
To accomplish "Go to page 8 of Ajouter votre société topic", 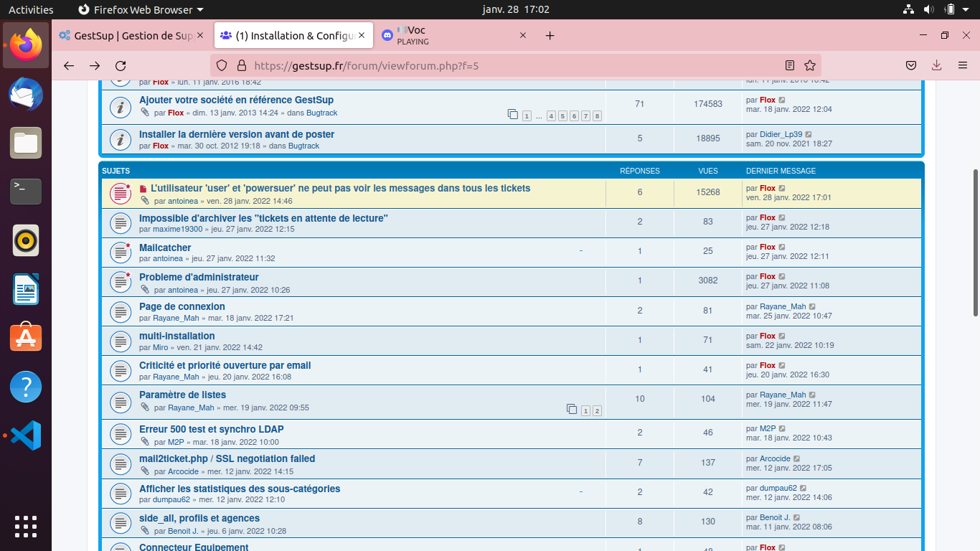I will pos(597,116).
